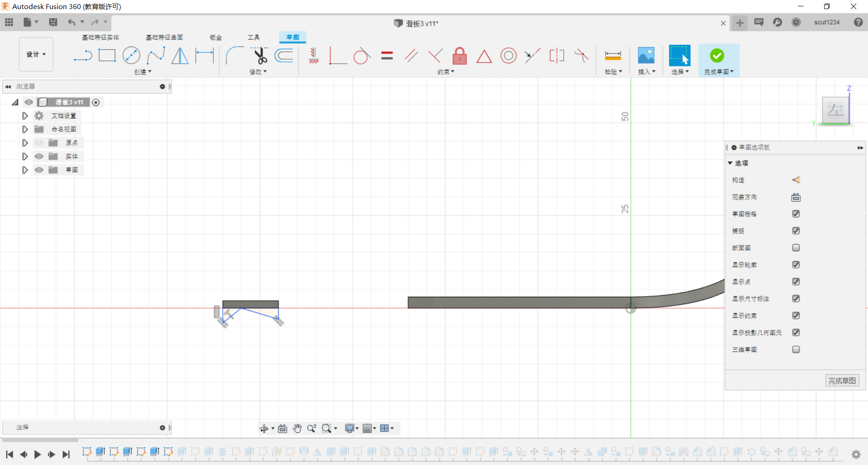Switch to the 工具 tools tab
This screenshot has height=465, width=868.
pyautogui.click(x=254, y=38)
